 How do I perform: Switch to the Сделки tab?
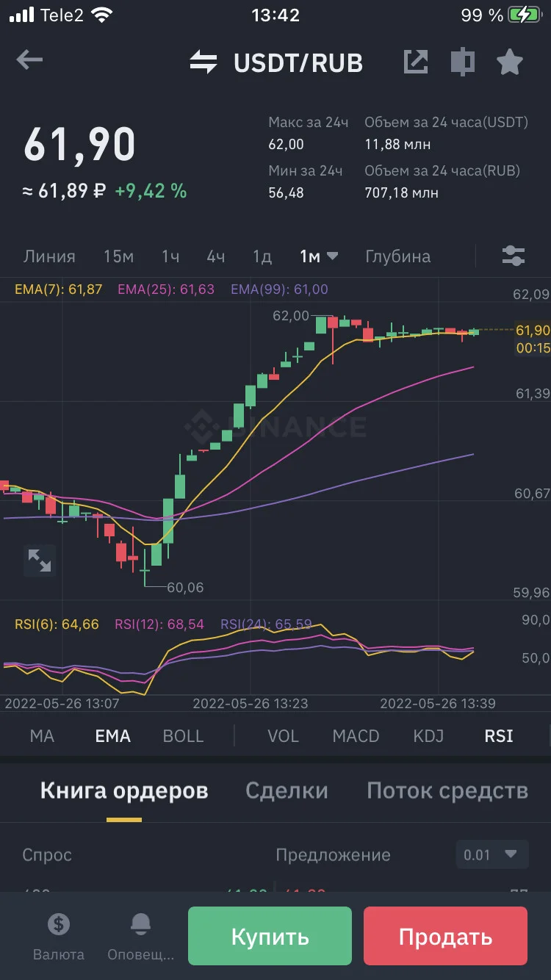click(x=287, y=790)
